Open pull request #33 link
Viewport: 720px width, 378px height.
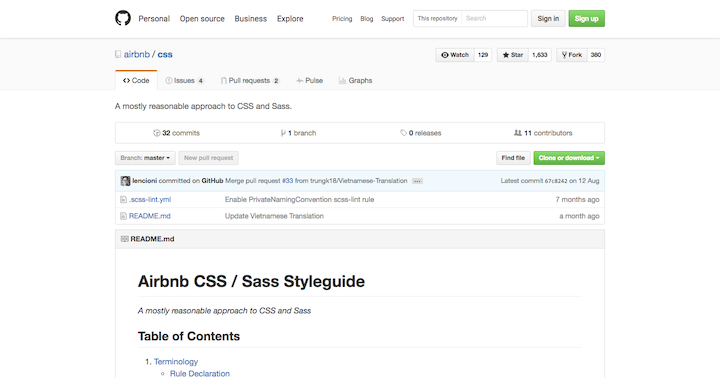[287, 181]
